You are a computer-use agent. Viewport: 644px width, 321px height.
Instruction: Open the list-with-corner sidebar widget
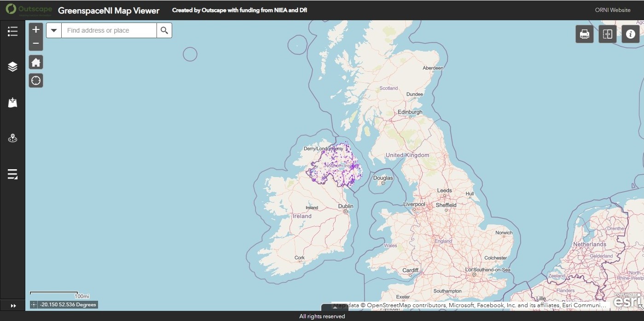coord(12,174)
